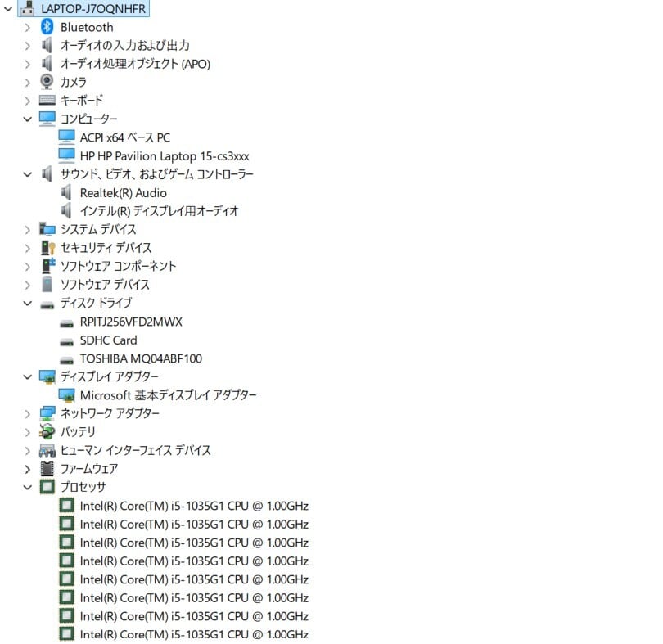Select インテル(R) ディスプレイ用オーディオ device
The height and width of the screenshot is (644, 663).
click(160, 211)
